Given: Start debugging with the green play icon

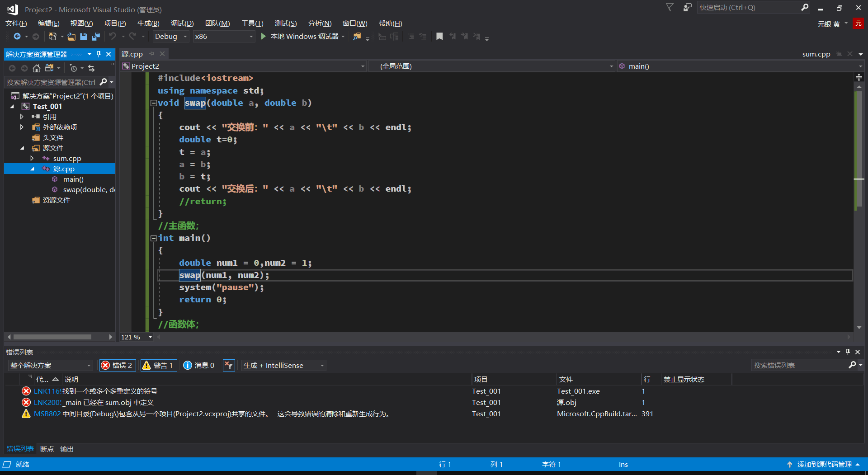Looking at the screenshot, I should (x=264, y=36).
